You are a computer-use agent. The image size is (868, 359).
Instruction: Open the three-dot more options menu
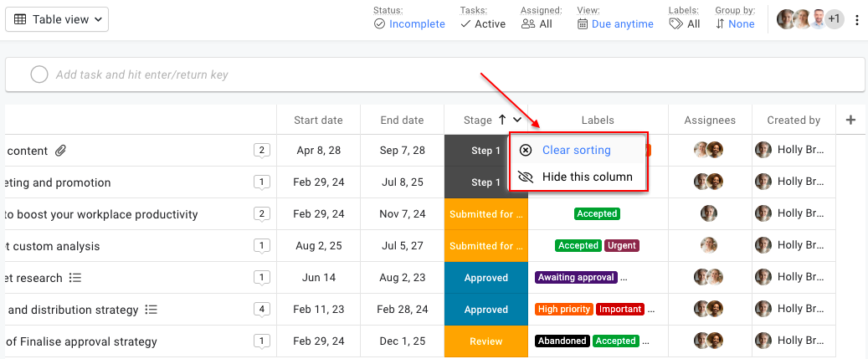(856, 20)
